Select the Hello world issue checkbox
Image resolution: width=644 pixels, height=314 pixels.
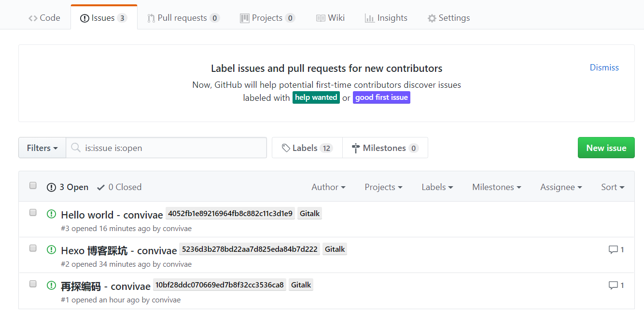click(33, 212)
